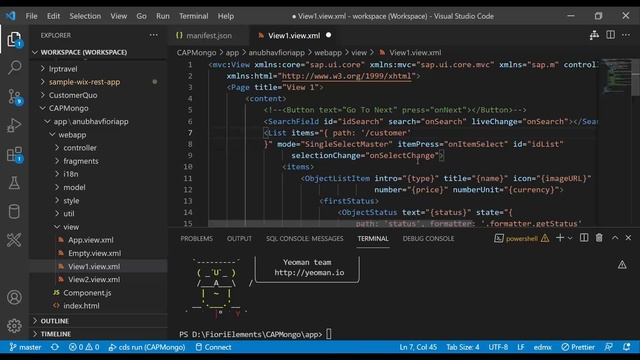Click the terminal command prompt input
640x360 pixels.
pyautogui.click(x=329, y=334)
